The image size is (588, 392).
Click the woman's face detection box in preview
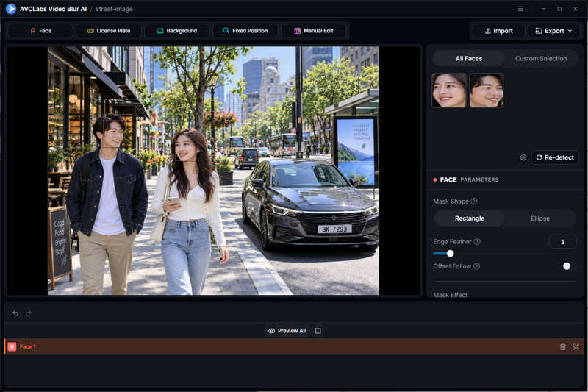pyautogui.click(x=186, y=148)
